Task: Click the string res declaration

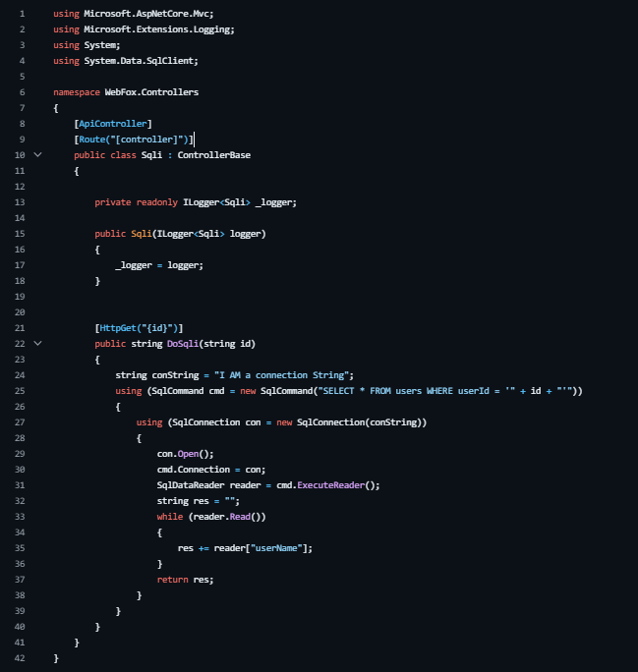Action: (x=199, y=501)
